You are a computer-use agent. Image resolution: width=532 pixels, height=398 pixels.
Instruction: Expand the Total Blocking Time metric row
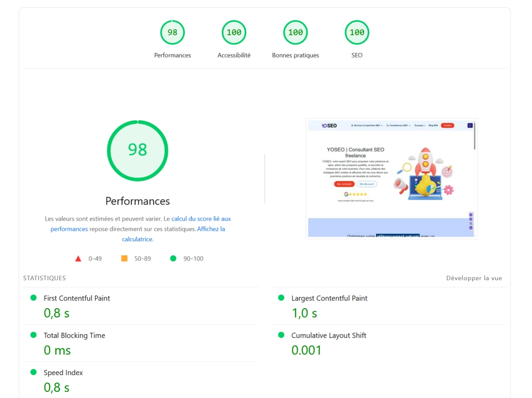(74, 336)
